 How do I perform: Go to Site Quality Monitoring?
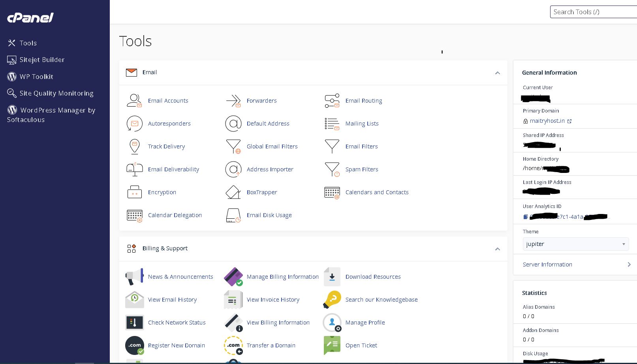click(x=56, y=93)
